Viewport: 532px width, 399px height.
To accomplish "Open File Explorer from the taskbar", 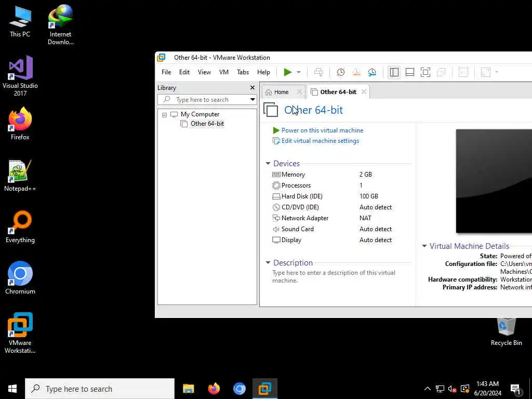I will pyautogui.click(x=188, y=389).
